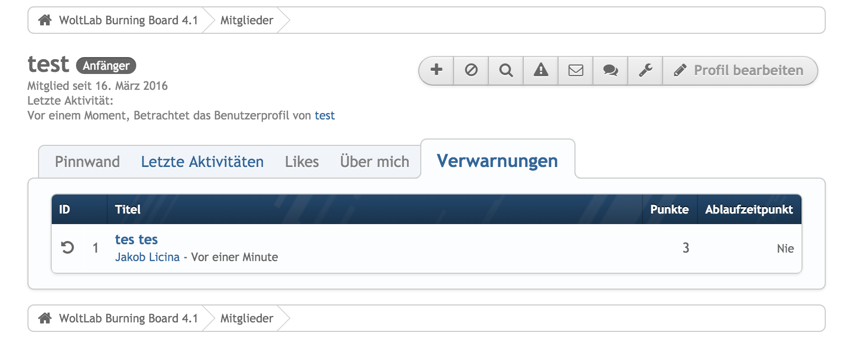Click the envelope email icon
The width and height of the screenshot is (868, 352).
(575, 70)
